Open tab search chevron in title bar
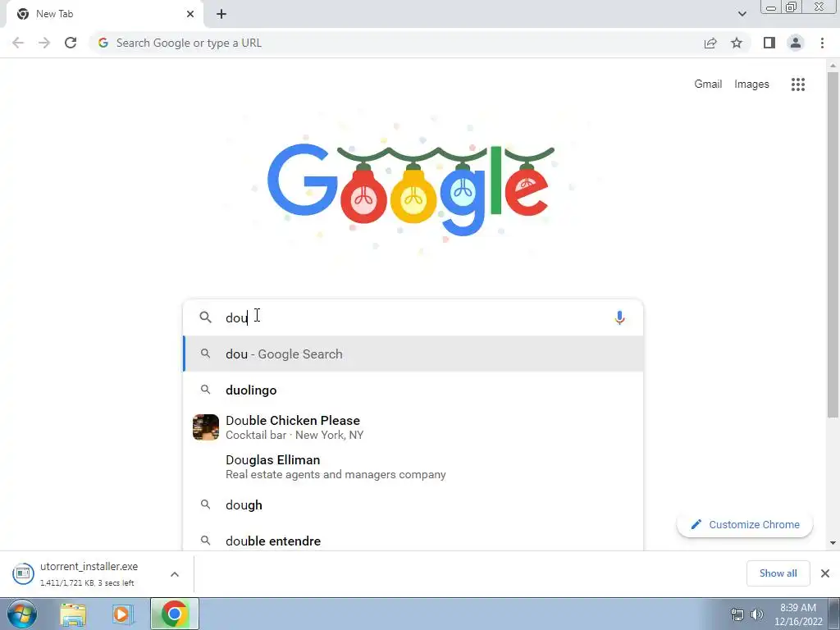The image size is (840, 630). tap(742, 14)
